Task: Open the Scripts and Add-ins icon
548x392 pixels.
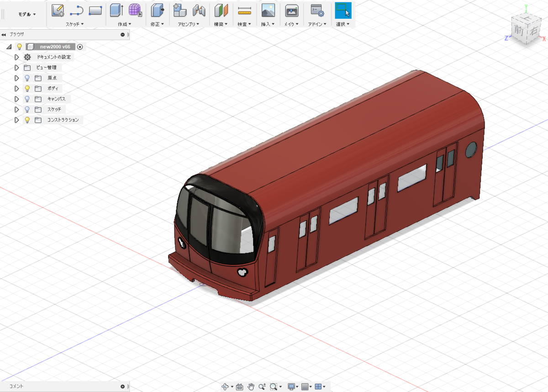Action: (317, 10)
